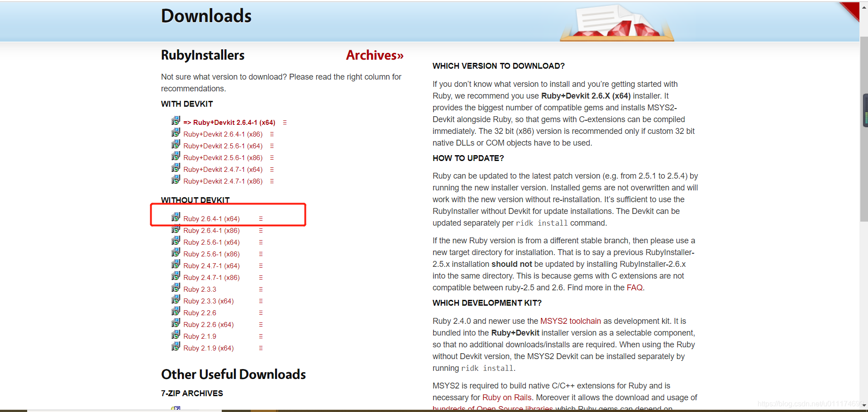Open details icon after Ruby+Devkit 2.4.7-1 (x64)
Image resolution: width=868 pixels, height=412 pixels.
click(x=272, y=170)
